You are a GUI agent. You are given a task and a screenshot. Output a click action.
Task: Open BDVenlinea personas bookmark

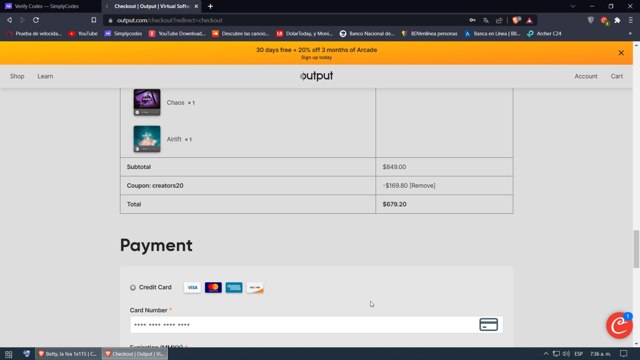pyautogui.click(x=429, y=33)
